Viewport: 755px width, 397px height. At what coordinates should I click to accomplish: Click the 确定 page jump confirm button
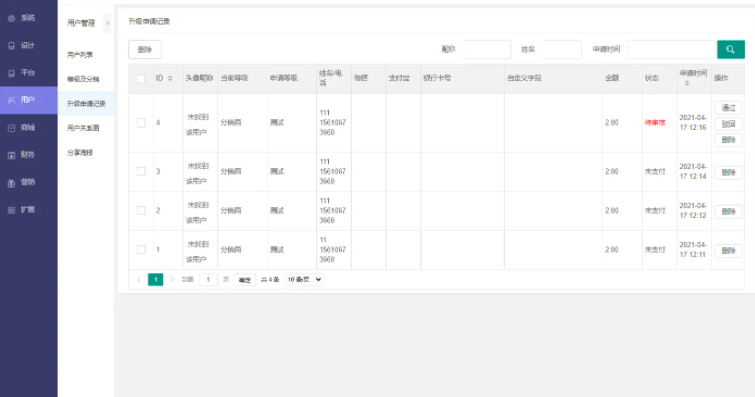pos(245,280)
